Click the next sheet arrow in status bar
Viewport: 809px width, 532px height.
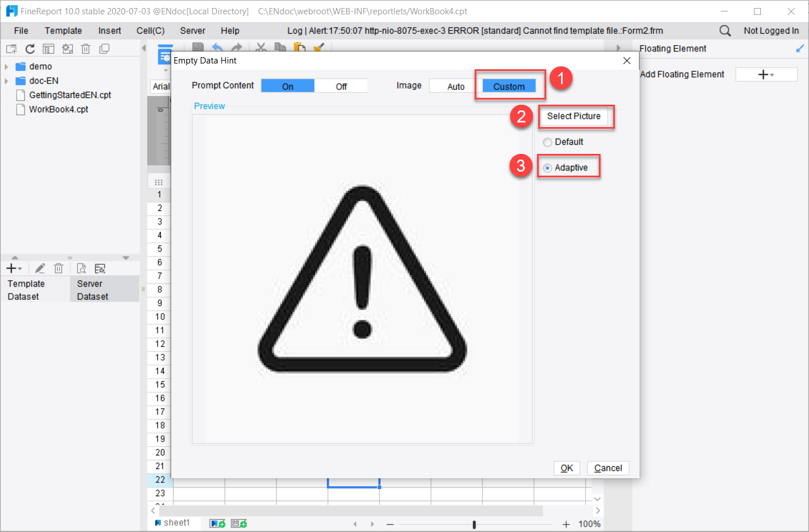[x=372, y=524]
